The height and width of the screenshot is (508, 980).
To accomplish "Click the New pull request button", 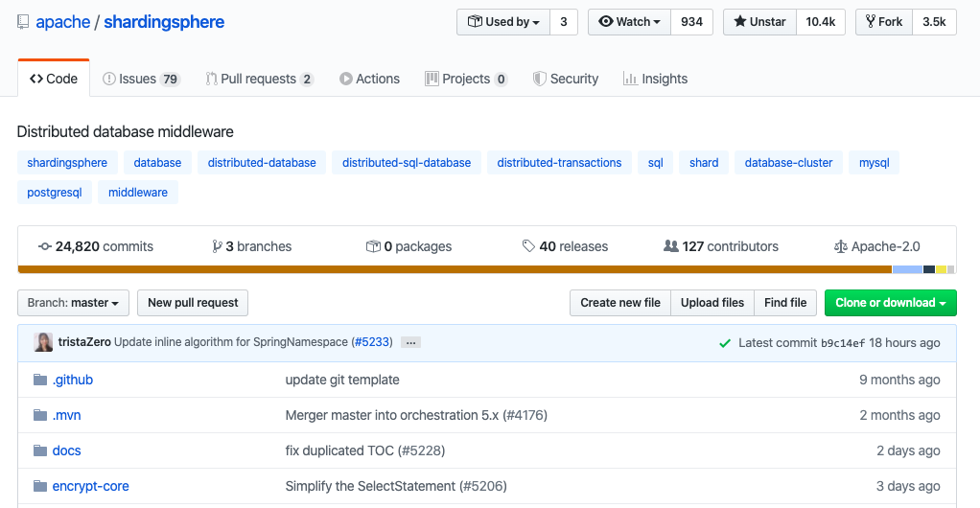I will [193, 303].
